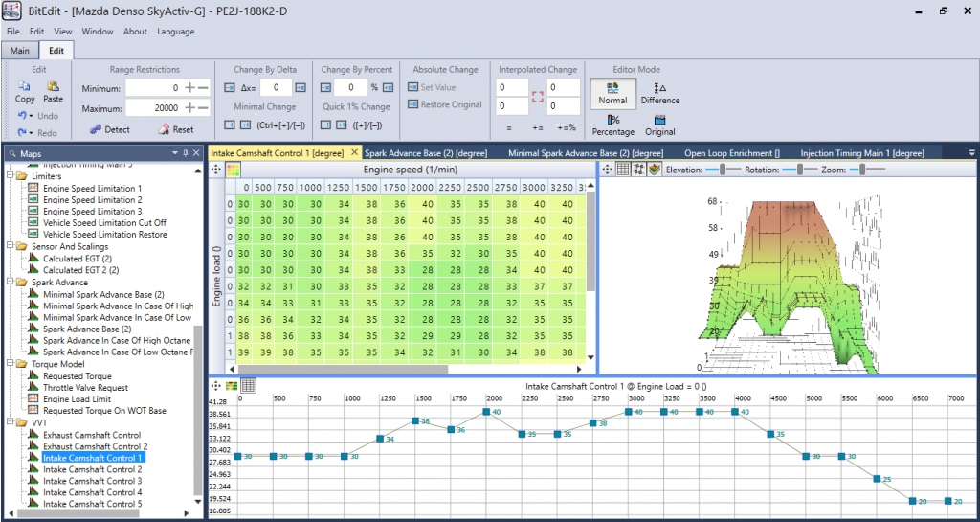980x522 pixels.
Task: Open the Language menu
Action: click(176, 32)
